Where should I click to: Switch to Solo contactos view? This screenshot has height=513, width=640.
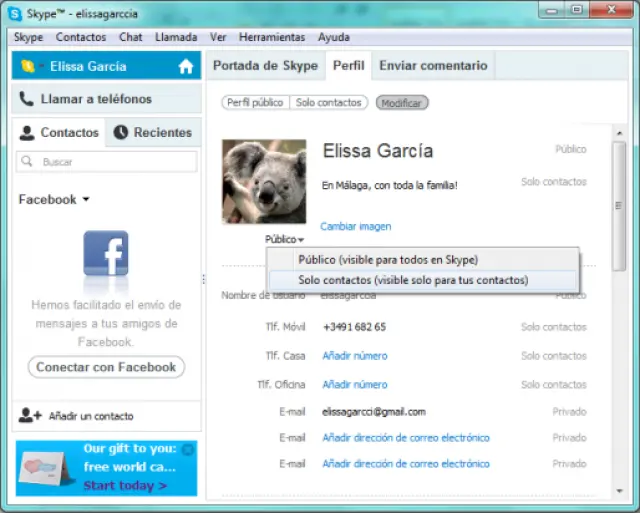pos(329,102)
